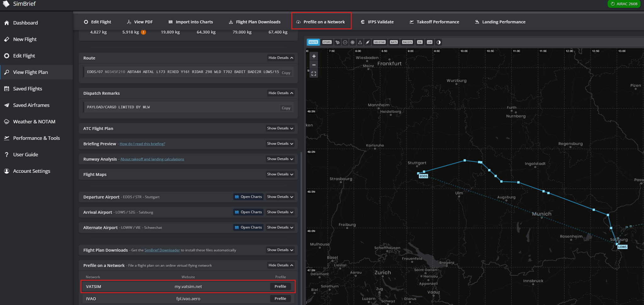
Task: Open Weather & NOTAM in sidebar
Action: pyautogui.click(x=34, y=121)
